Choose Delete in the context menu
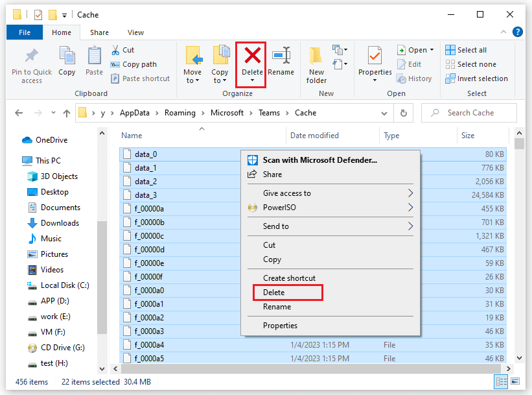532x395 pixels. [x=274, y=293]
